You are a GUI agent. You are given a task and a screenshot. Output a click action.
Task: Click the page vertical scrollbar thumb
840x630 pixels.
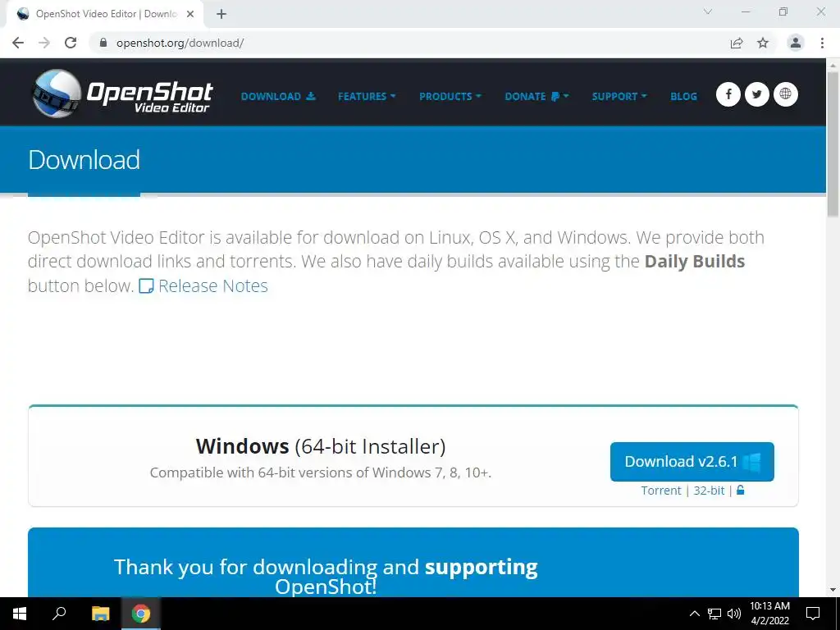pyautogui.click(x=833, y=144)
